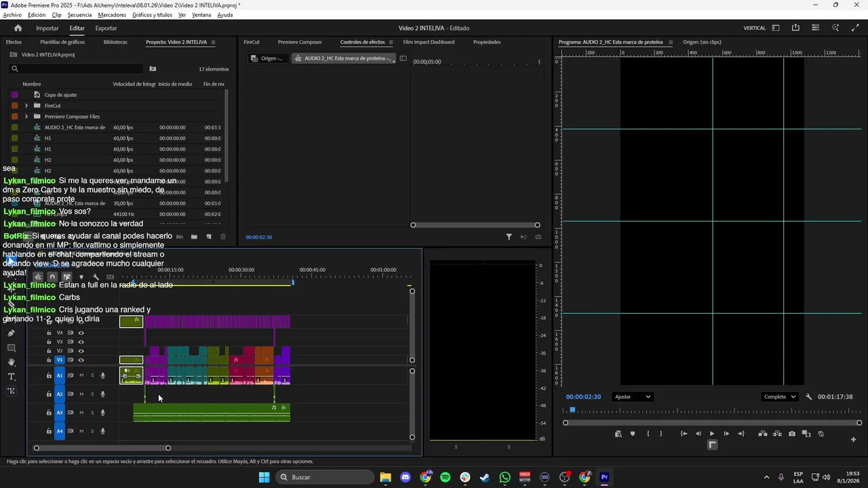
Task: Open the Archivo menu
Action: (12, 15)
